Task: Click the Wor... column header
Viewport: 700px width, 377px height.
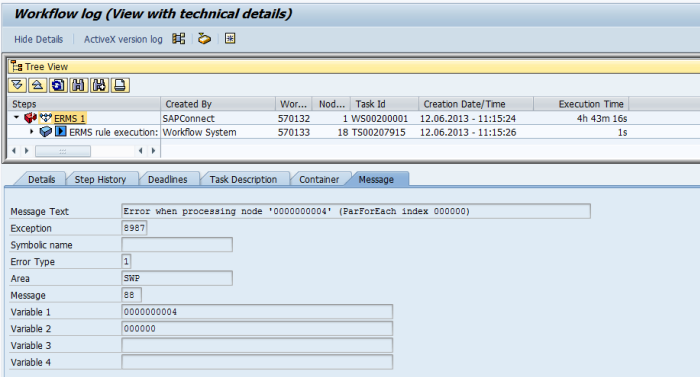Action: (x=294, y=104)
